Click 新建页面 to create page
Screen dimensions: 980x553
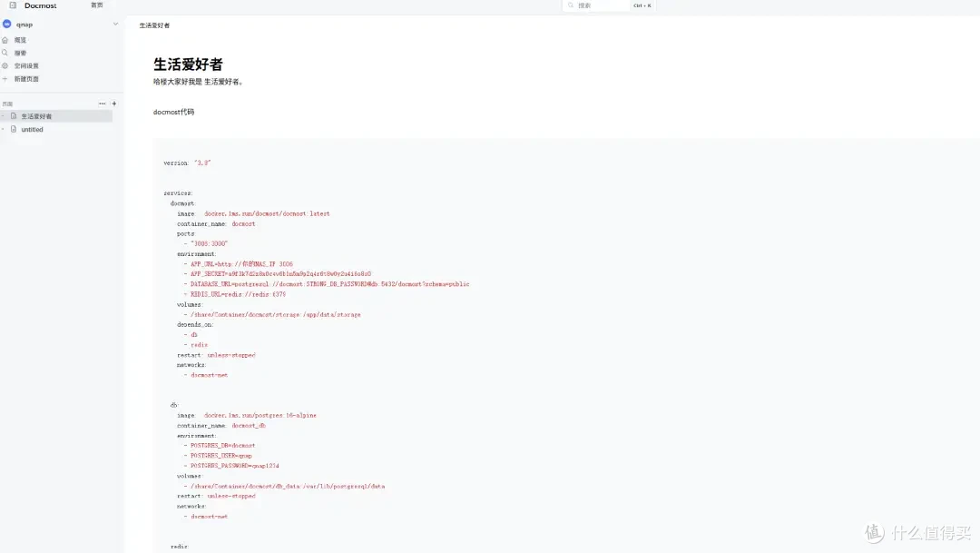(x=26, y=79)
